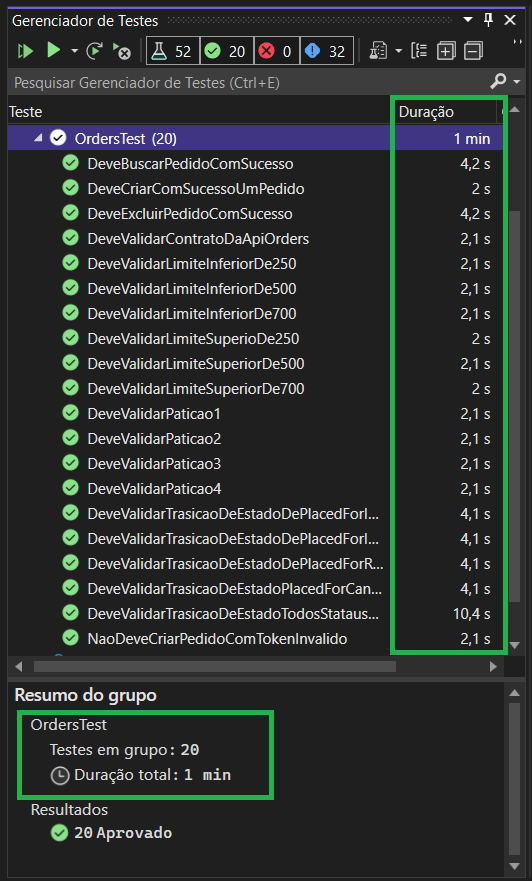Select DeveValidarLimiteSuperiorDe700 test

[x=195, y=389]
